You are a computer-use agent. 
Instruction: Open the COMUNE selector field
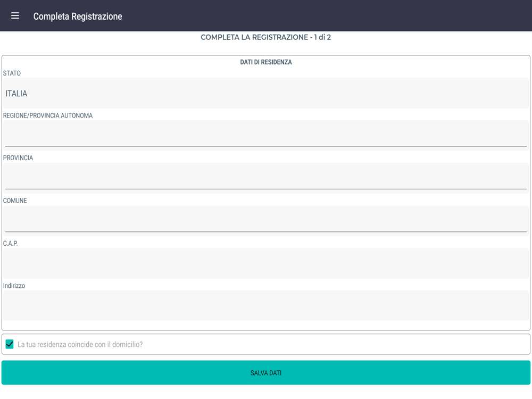(266, 221)
